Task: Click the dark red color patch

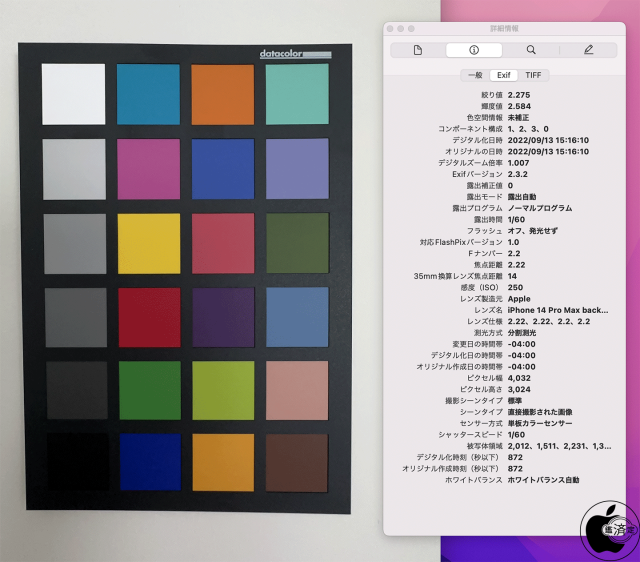Action: [x=148, y=317]
